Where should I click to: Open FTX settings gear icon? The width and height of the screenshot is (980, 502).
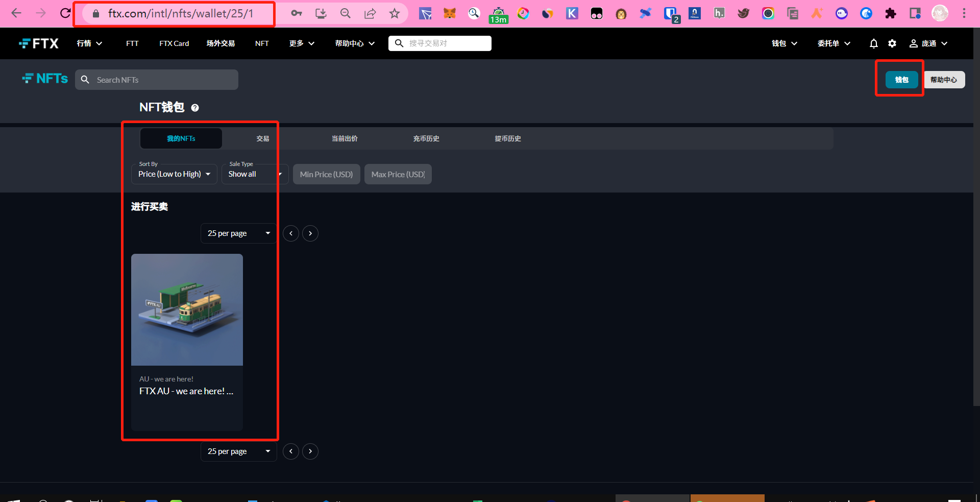coord(892,43)
